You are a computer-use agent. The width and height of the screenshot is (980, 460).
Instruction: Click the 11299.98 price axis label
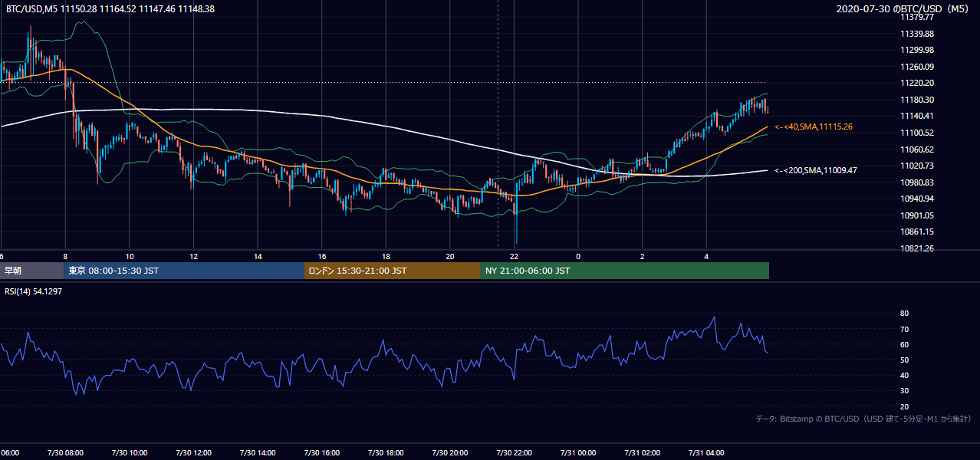(x=917, y=50)
